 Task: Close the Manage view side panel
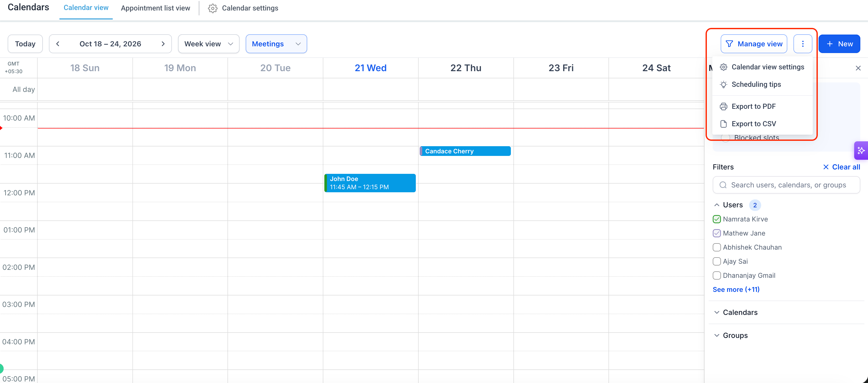[858, 68]
